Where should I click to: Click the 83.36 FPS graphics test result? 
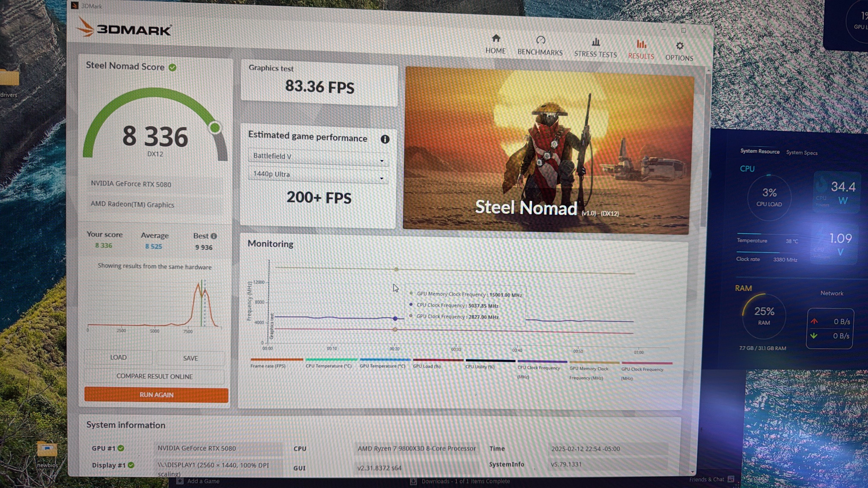[x=319, y=87]
